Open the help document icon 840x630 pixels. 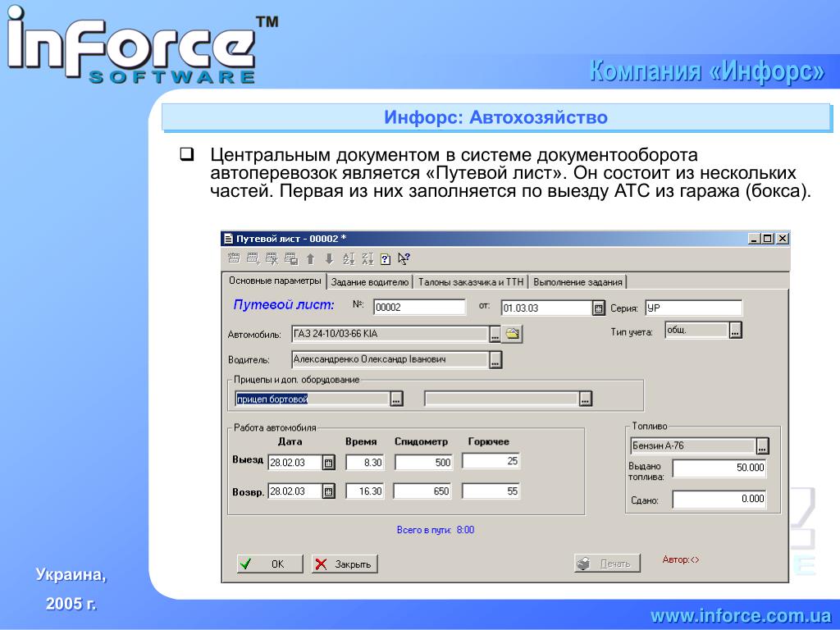(386, 259)
